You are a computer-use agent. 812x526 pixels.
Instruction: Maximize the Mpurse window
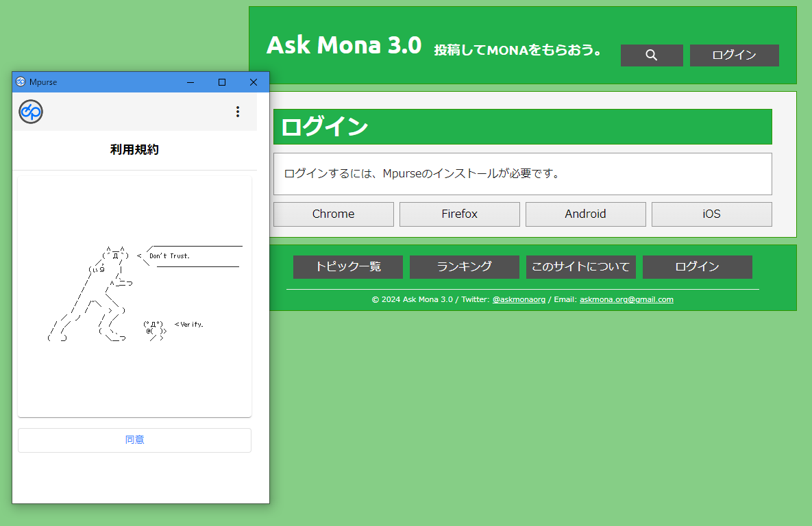[222, 82]
